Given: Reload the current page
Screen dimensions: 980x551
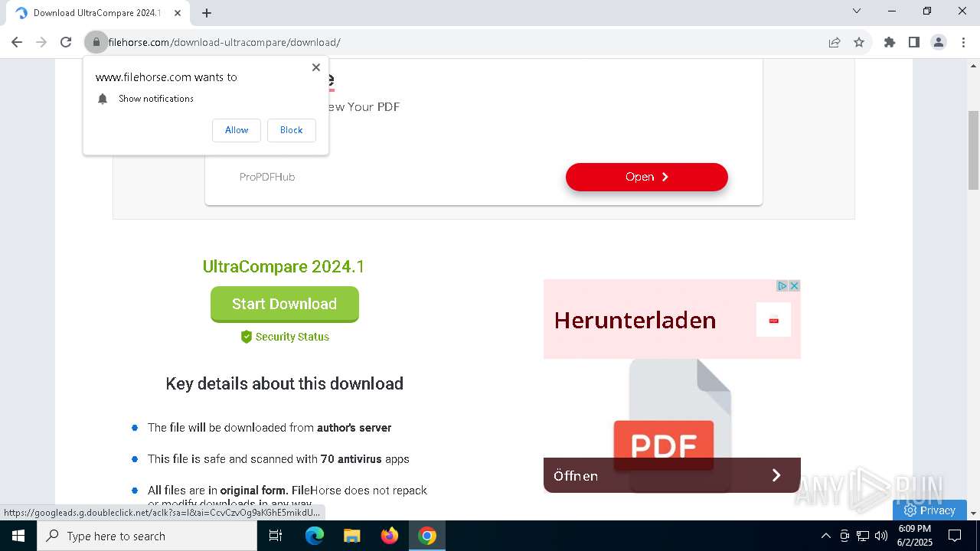Looking at the screenshot, I should [x=66, y=42].
